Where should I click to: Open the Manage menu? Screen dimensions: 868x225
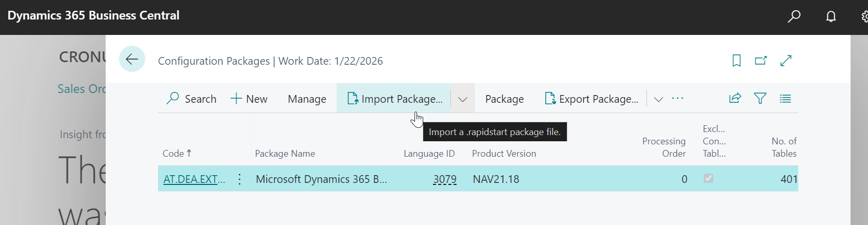click(x=307, y=99)
